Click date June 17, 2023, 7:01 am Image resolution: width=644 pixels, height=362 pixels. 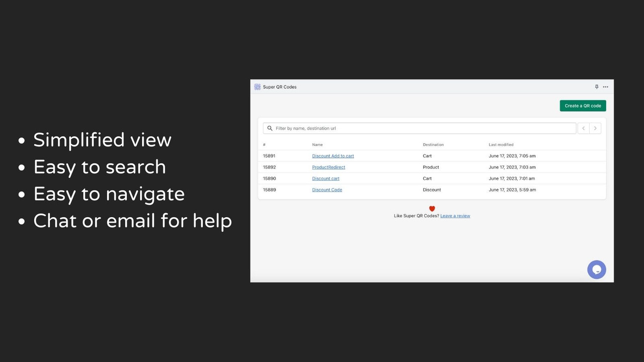coord(512,178)
